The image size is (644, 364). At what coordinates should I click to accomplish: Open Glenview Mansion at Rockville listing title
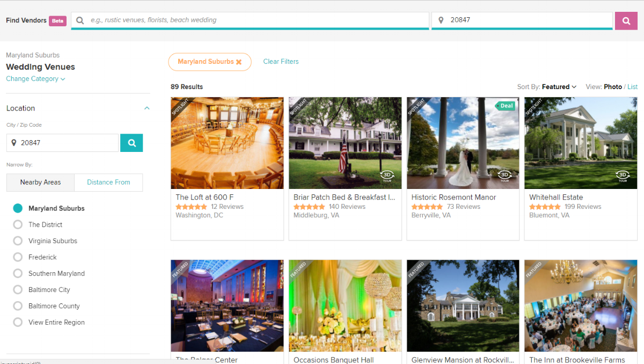463,360
